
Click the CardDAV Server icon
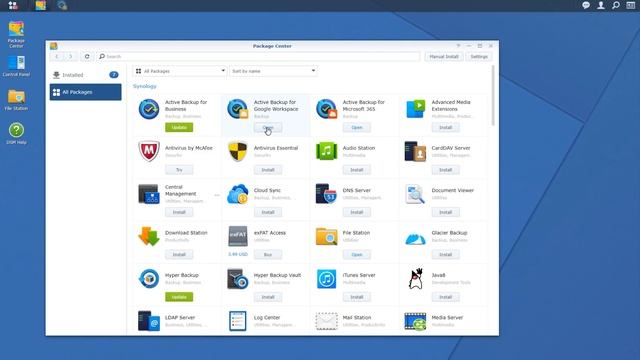pos(415,151)
